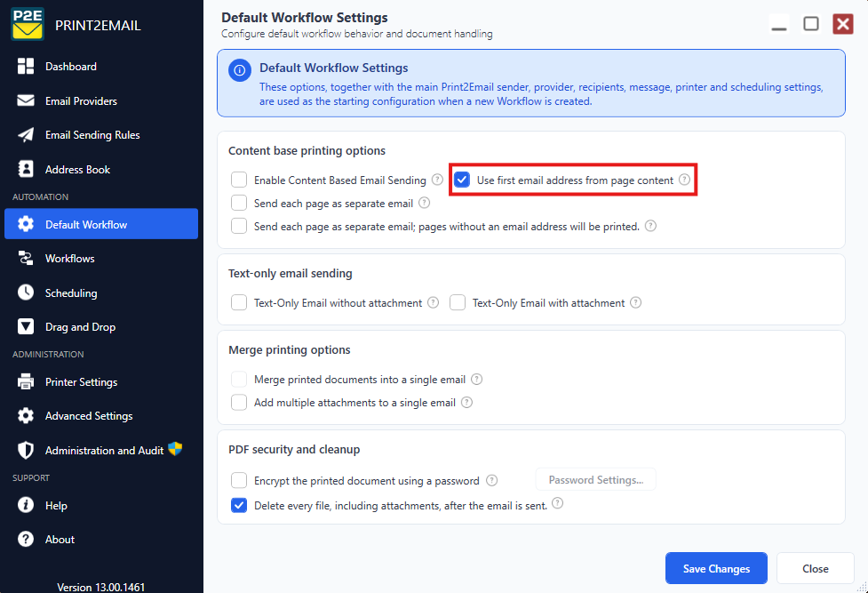This screenshot has width=868, height=593.
Task: Show help for Send each page as separate email
Action: pos(424,203)
